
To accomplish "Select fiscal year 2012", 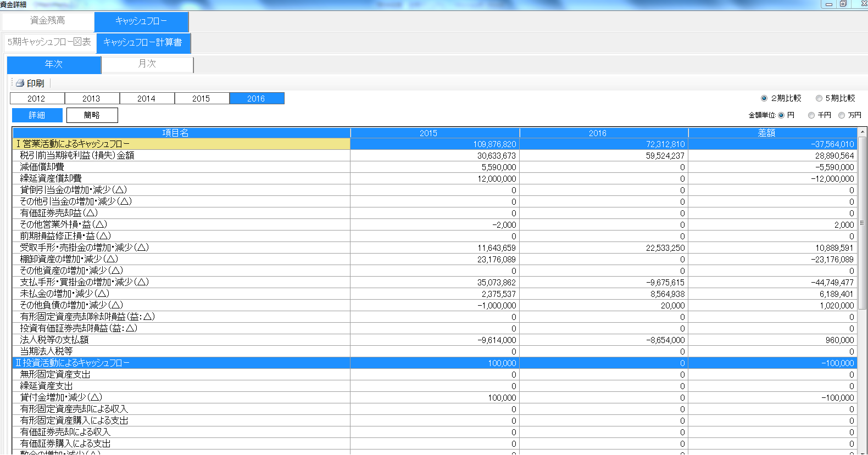I will (37, 99).
